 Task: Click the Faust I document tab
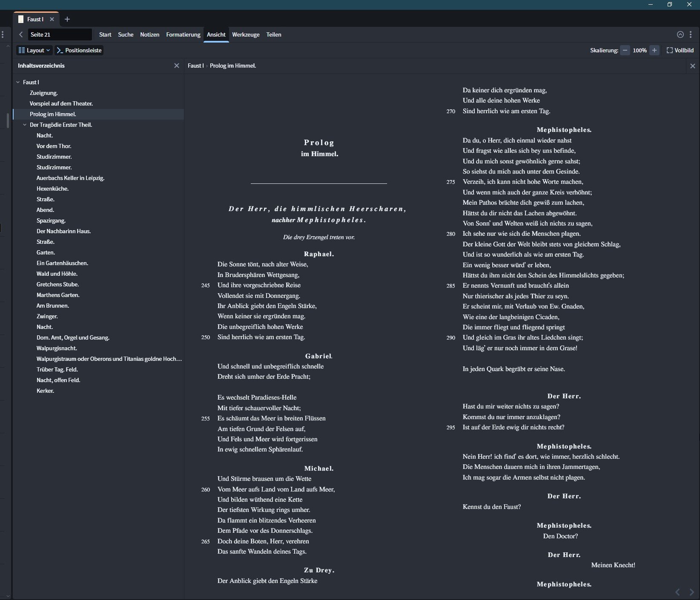coord(35,19)
